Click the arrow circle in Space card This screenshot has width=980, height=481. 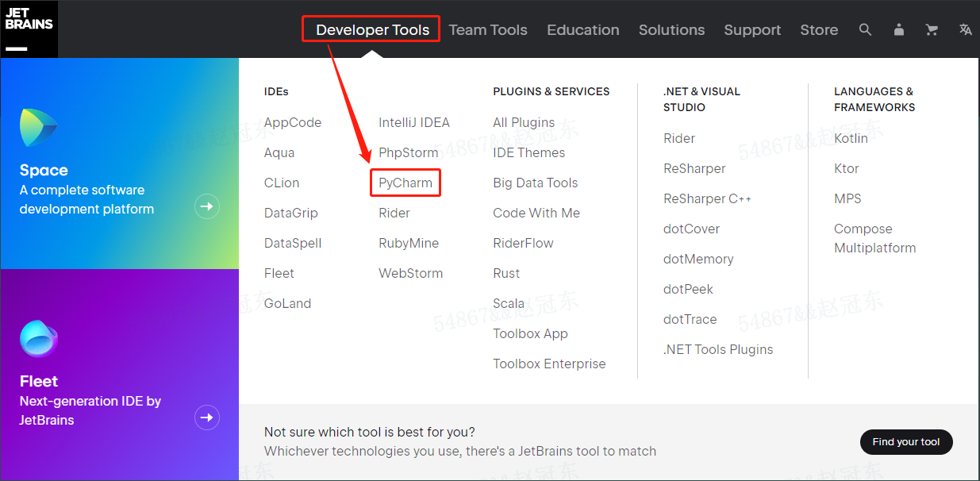point(207,206)
